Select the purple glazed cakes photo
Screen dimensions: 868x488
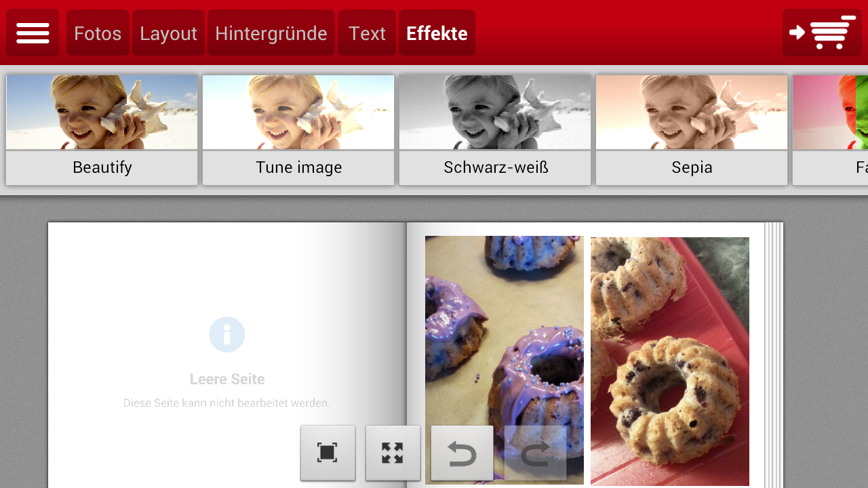505,360
